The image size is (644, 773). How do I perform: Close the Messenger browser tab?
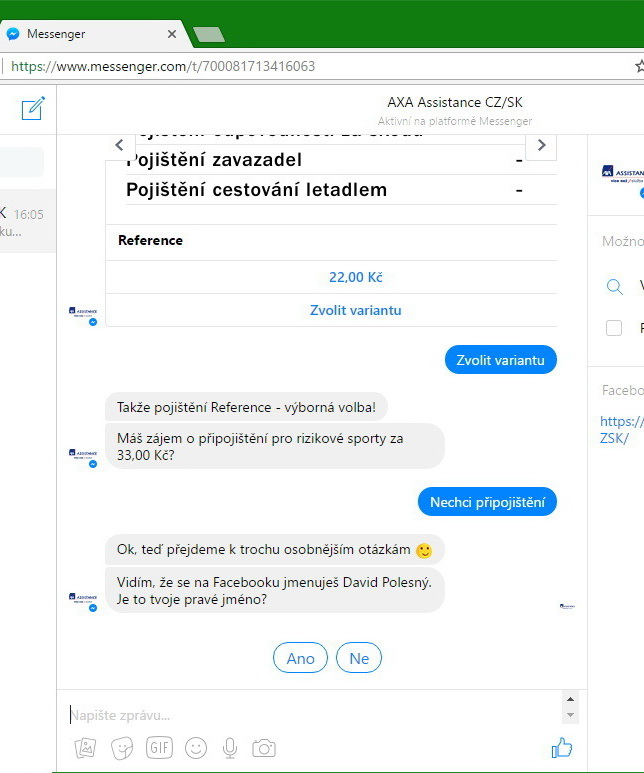(172, 34)
